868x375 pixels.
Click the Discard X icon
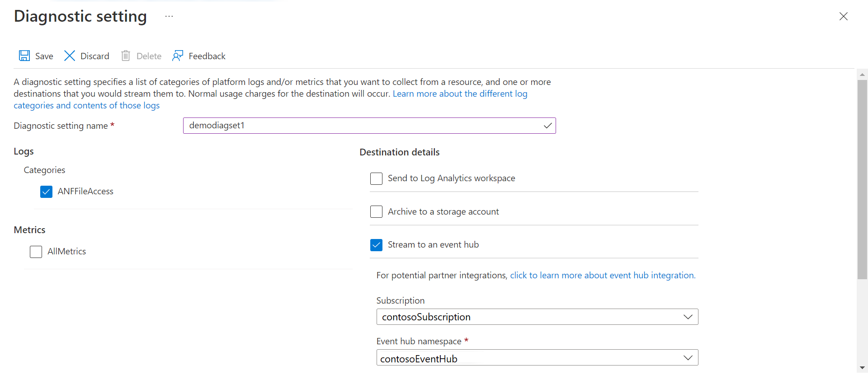click(70, 56)
